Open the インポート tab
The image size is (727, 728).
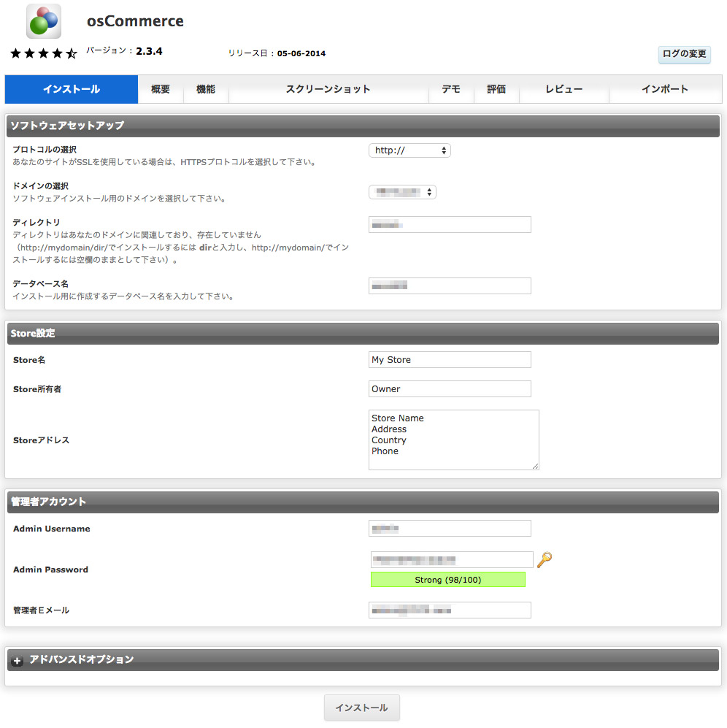664,89
